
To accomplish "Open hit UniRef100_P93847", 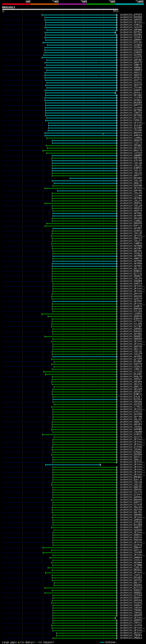I will 131,48.
